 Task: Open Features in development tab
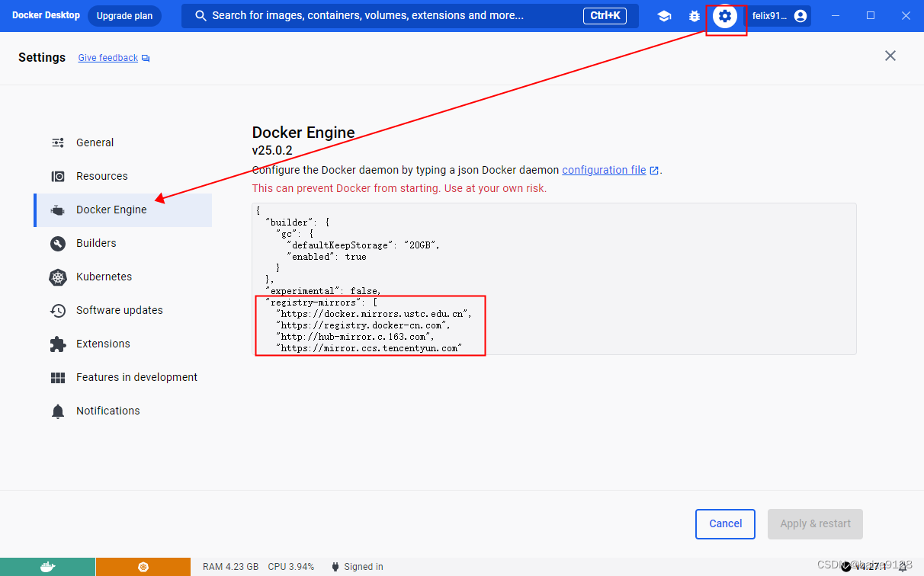tap(123, 377)
